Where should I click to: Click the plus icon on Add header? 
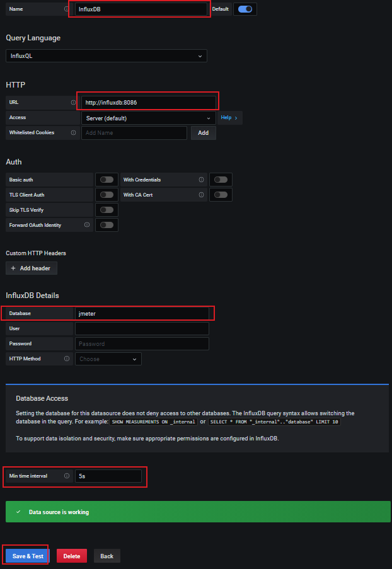click(x=13, y=268)
